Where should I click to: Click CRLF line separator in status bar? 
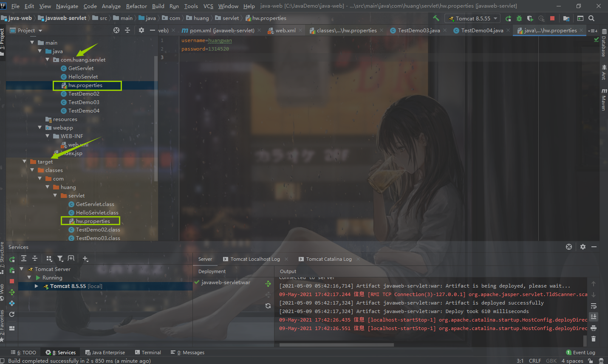[x=535, y=361]
